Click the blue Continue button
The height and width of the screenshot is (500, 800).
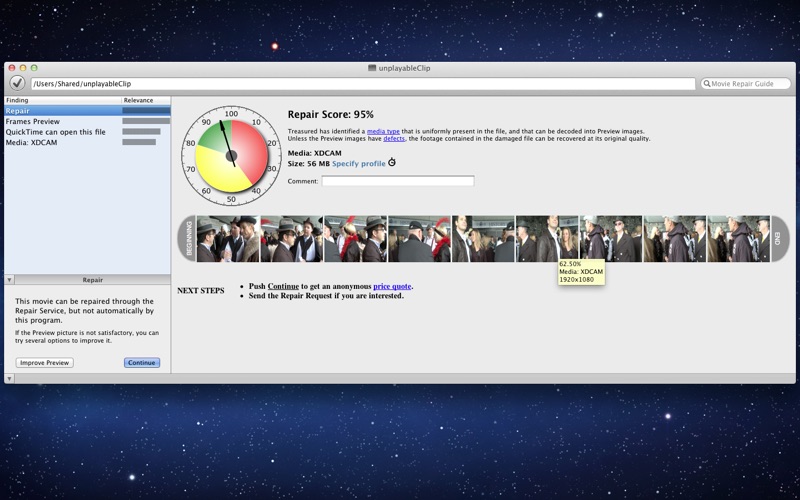point(142,363)
